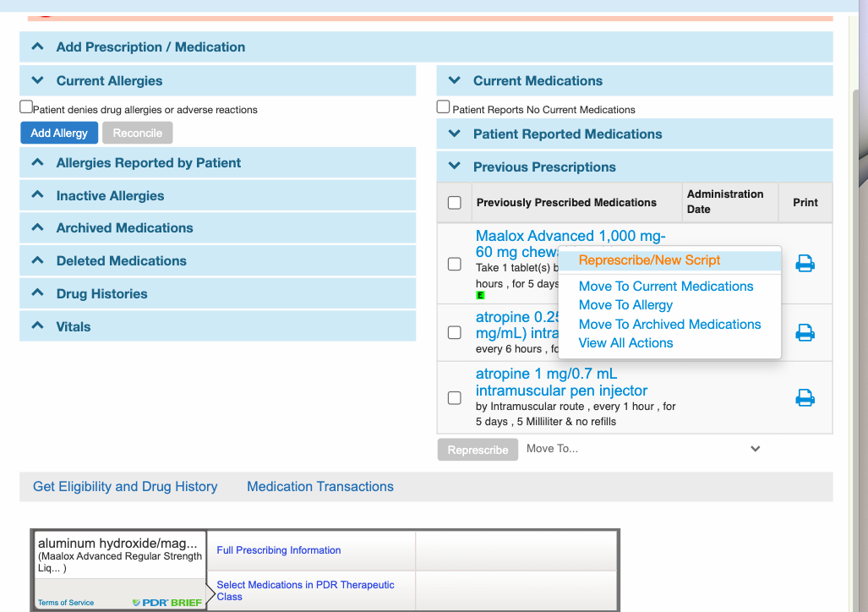Expand Add Prescription / Medication section
Screen dimensions: 868x612
(150, 47)
